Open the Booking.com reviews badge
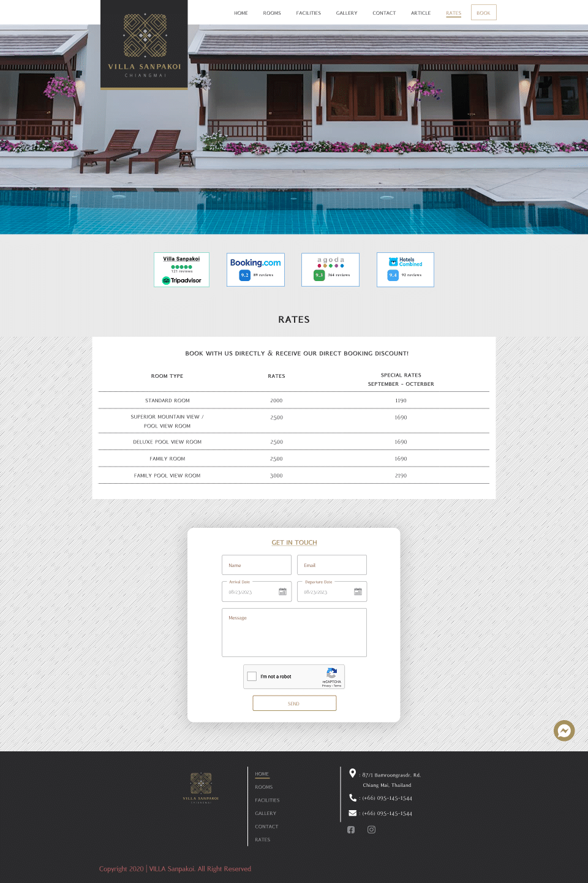The height and width of the screenshot is (883, 588). coord(255,269)
